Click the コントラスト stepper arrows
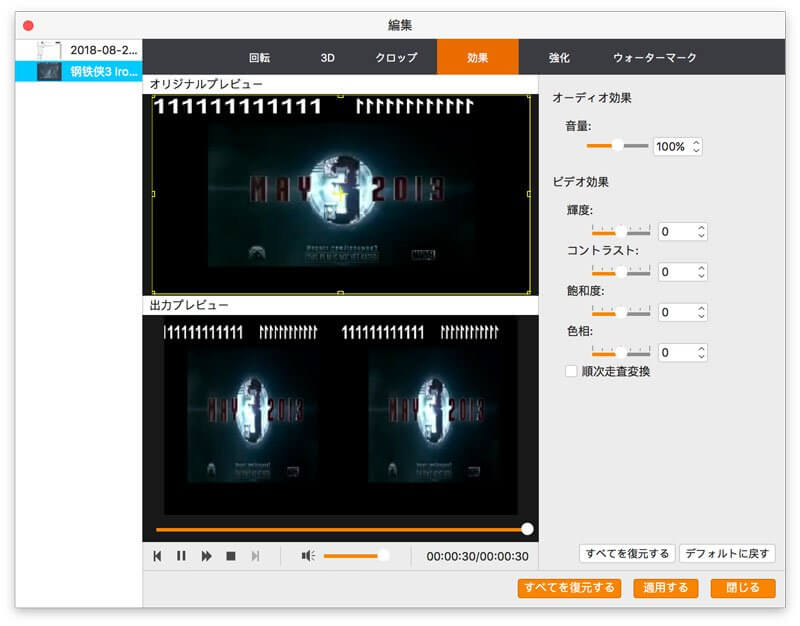This screenshot has height=626, width=800. (x=702, y=272)
